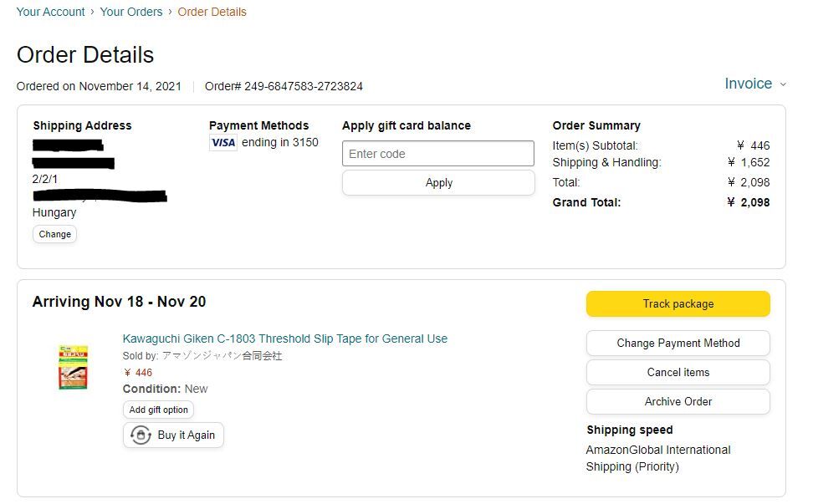Focus the gift card code input field
The height and width of the screenshot is (504, 813).
pyautogui.click(x=437, y=154)
